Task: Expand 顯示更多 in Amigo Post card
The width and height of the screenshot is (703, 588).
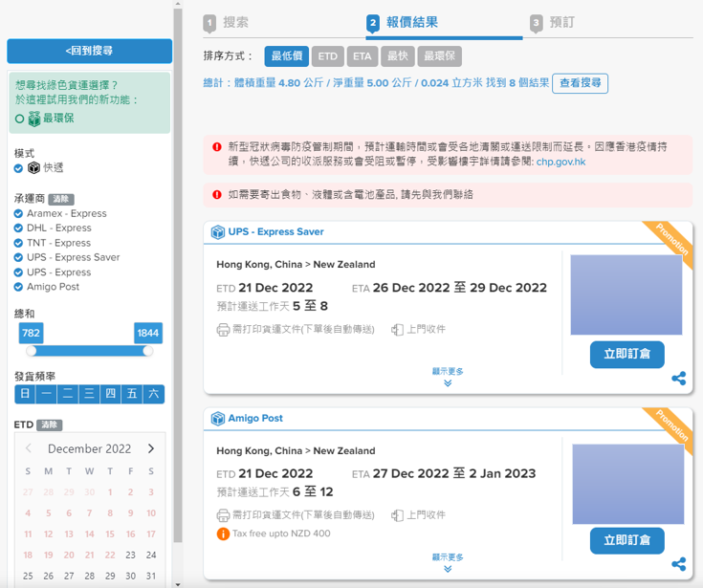Action: (x=448, y=562)
